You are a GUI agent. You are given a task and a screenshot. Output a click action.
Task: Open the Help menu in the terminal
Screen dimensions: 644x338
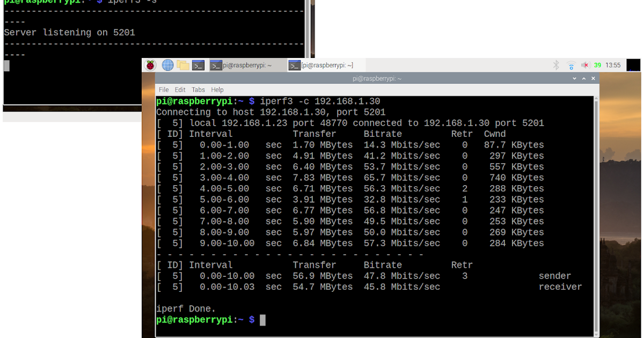point(217,90)
